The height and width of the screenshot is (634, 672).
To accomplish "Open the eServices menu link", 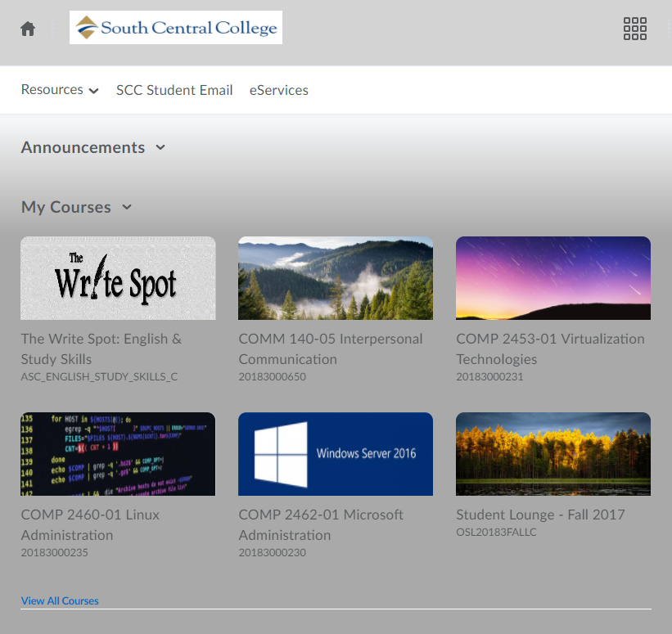I will coord(279,90).
